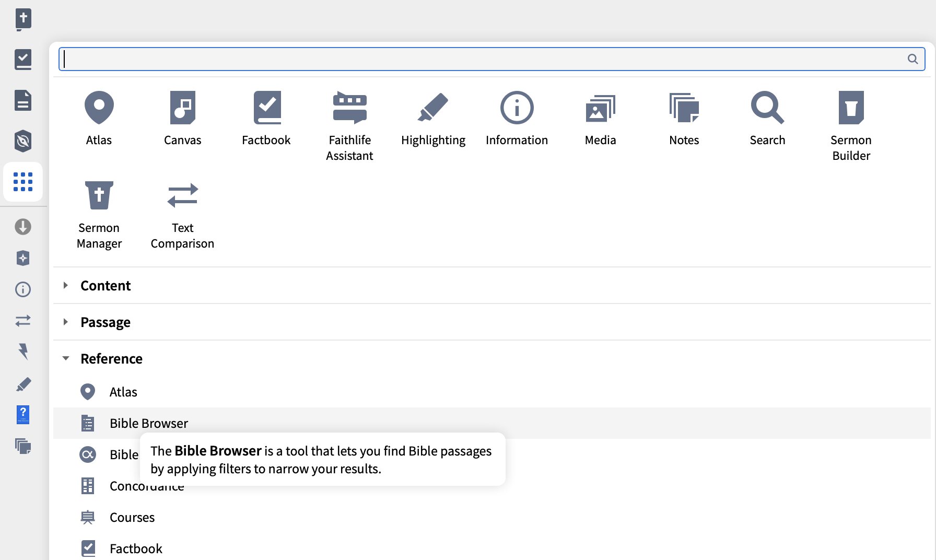Open the Information tool tile
Viewport: 936px width, 560px height.
tap(517, 119)
